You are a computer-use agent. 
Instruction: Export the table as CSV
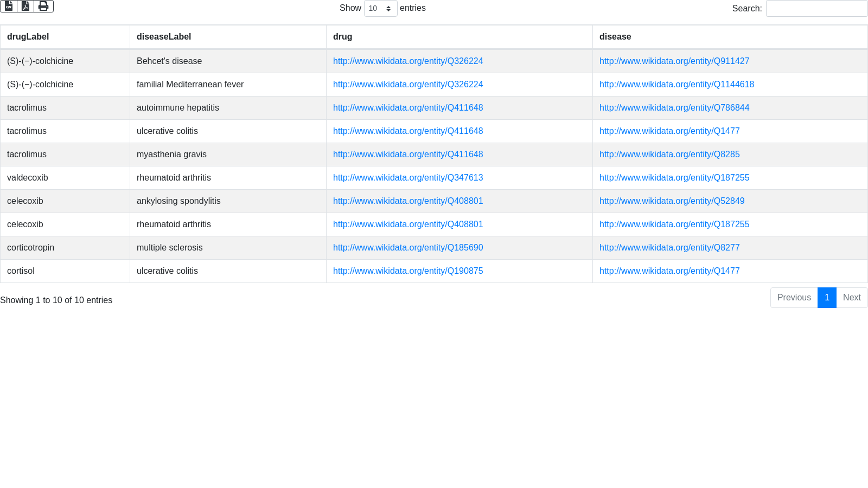click(9, 6)
